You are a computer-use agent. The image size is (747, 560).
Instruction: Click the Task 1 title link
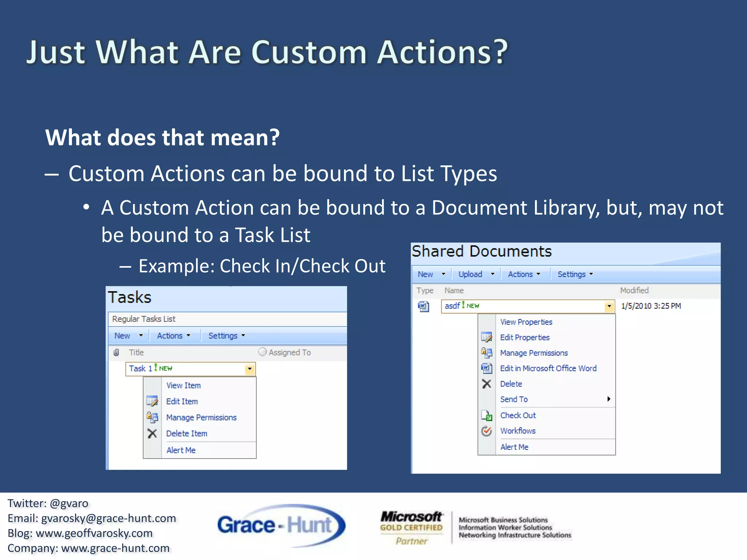(x=140, y=369)
